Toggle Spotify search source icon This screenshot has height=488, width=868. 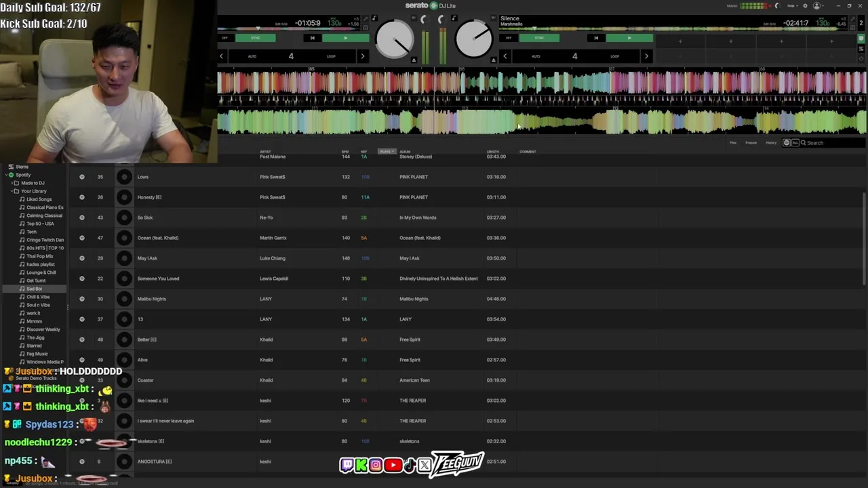[x=787, y=143]
